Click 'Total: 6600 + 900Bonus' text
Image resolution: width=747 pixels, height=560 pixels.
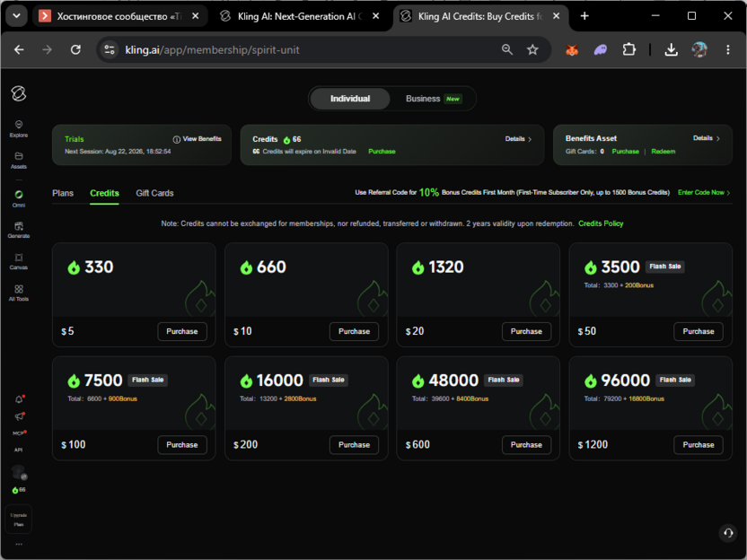102,398
